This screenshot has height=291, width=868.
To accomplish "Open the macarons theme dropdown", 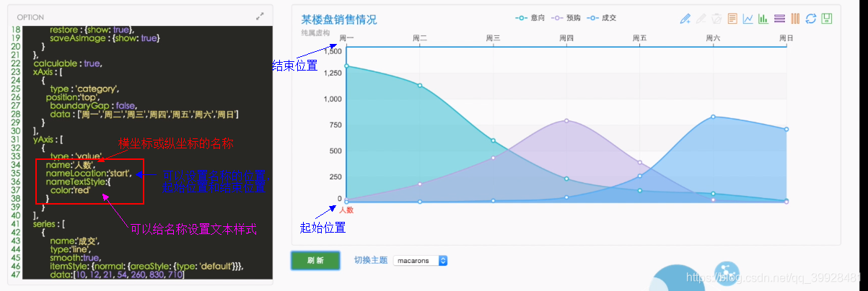I will [x=421, y=260].
